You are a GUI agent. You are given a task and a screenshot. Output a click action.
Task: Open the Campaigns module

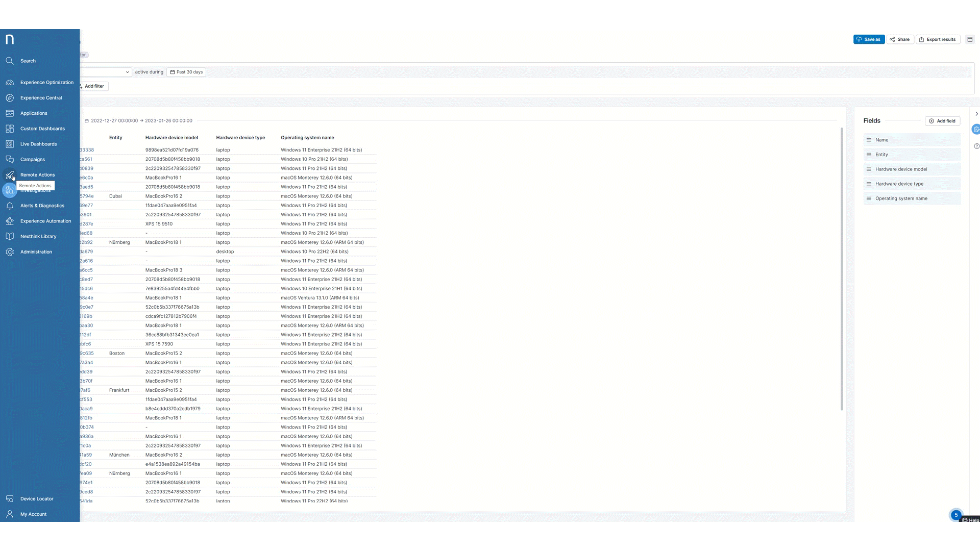[33, 159]
